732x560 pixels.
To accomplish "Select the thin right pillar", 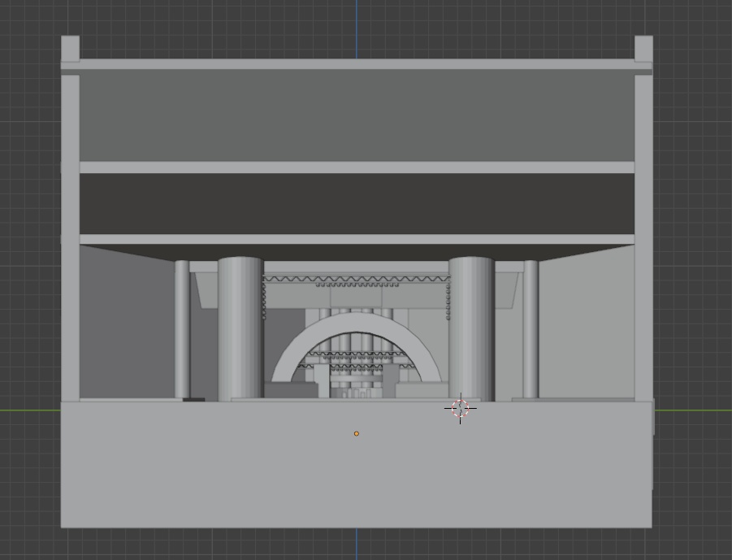I will click(x=531, y=329).
